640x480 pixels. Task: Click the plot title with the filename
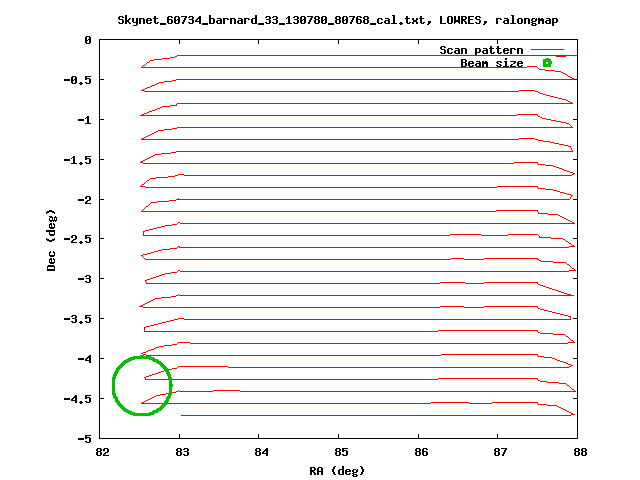[338, 20]
